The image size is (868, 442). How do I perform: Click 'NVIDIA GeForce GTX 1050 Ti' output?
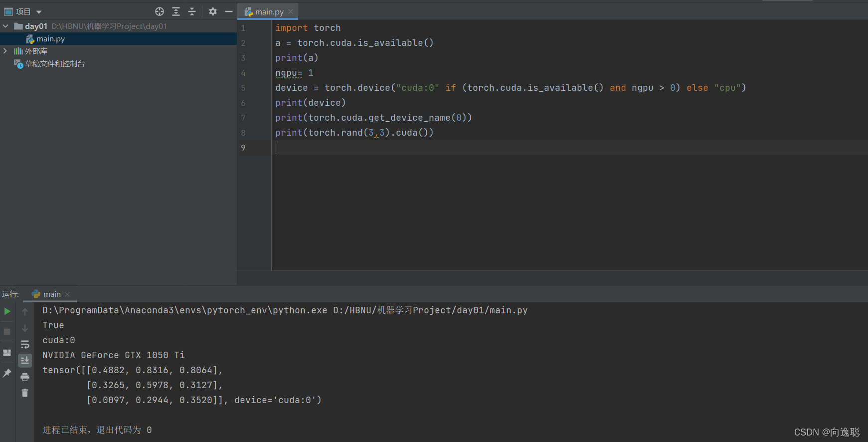tap(114, 355)
